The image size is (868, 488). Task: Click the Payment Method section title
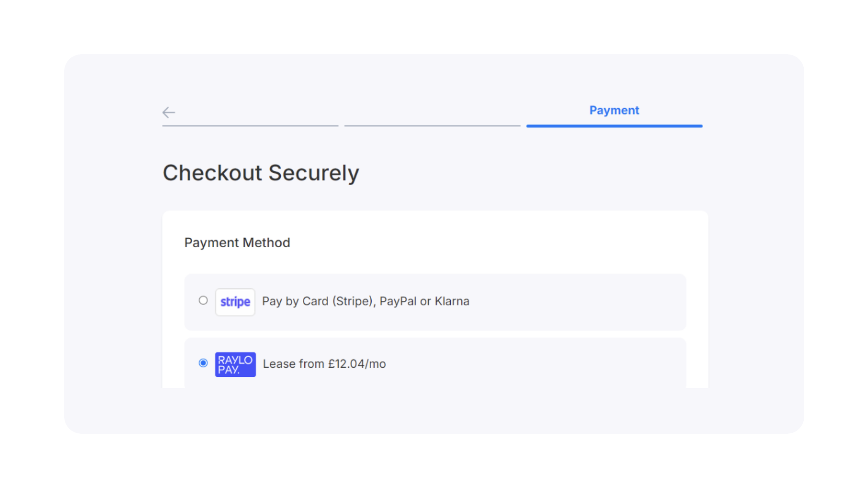coord(237,243)
